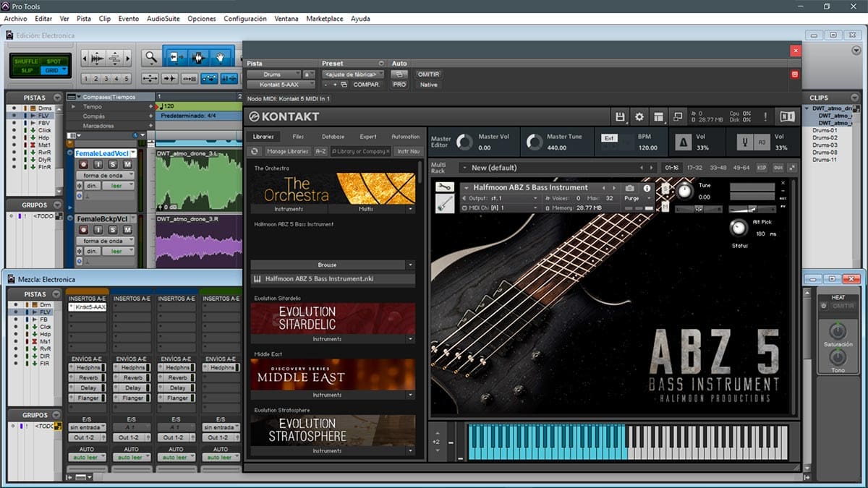
Task: Click the Library or Company search field
Action: (x=360, y=151)
